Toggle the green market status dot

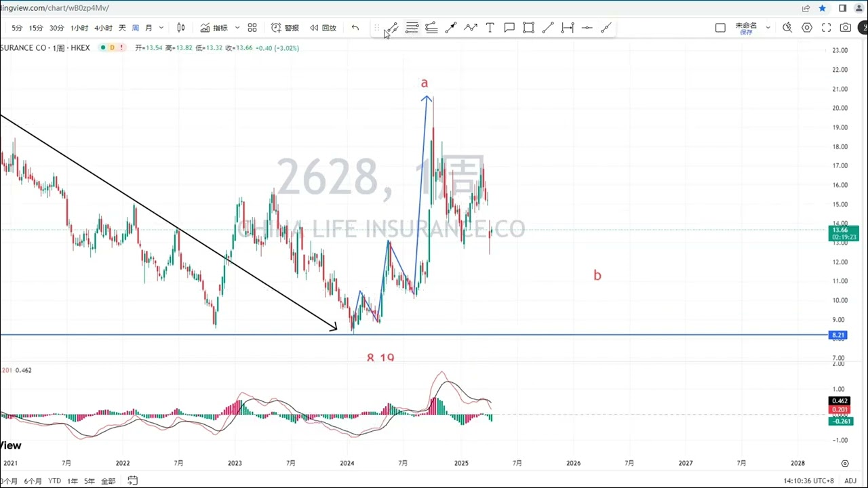point(104,47)
